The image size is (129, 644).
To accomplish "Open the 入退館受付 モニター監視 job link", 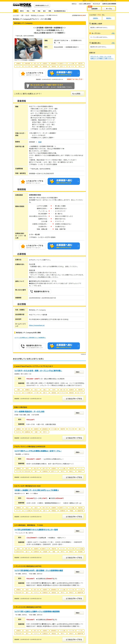I will coord(36,529).
